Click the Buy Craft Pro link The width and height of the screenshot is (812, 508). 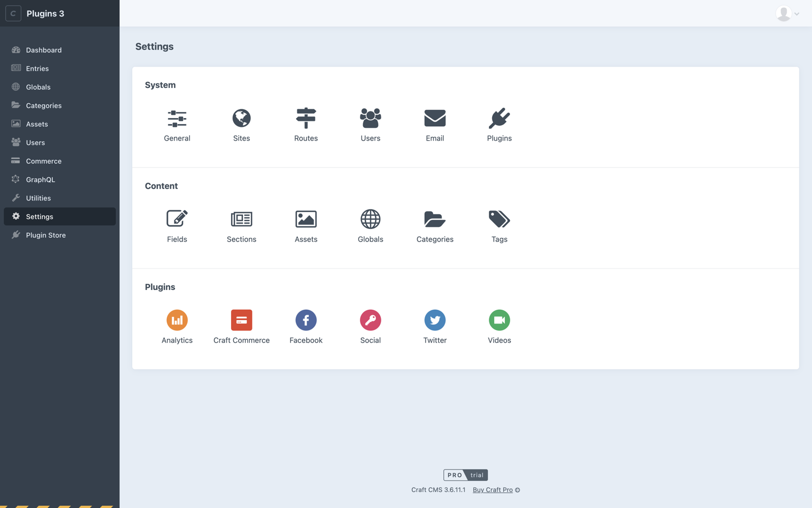pos(492,489)
